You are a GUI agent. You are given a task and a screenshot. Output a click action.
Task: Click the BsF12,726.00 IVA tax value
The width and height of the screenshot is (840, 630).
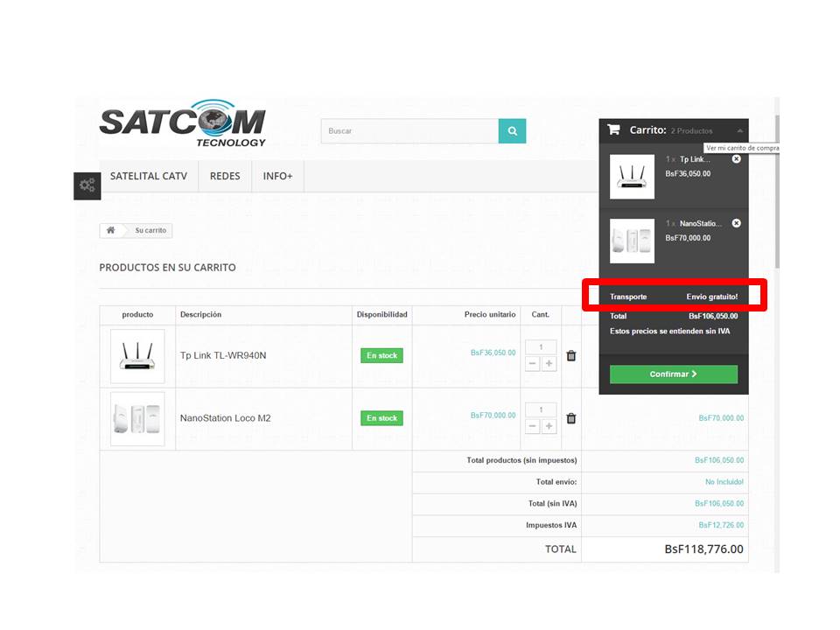[721, 525]
